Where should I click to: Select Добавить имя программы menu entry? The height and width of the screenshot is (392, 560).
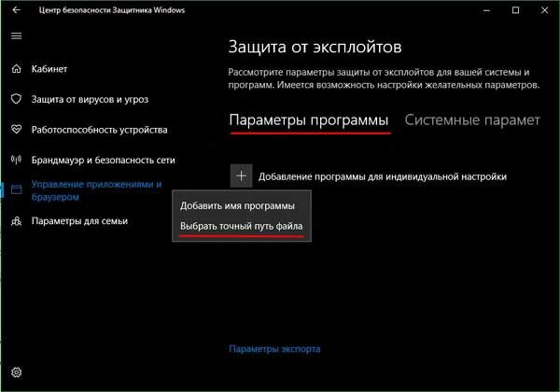click(237, 206)
